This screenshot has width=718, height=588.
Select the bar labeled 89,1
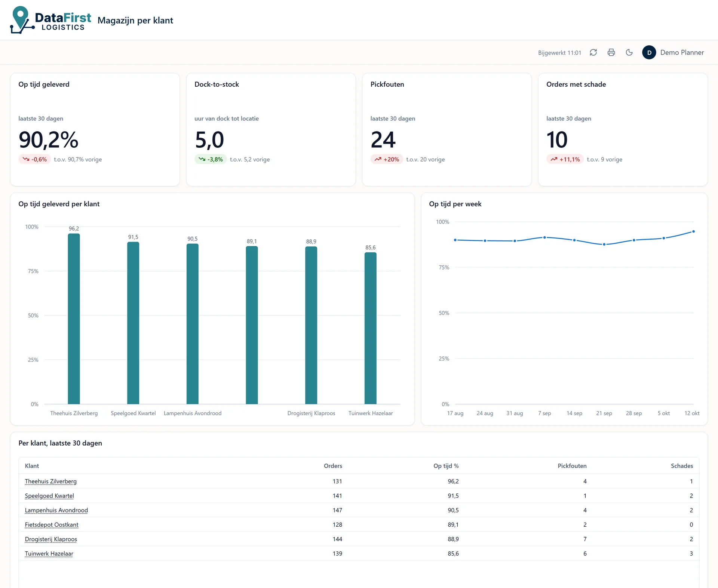tap(252, 325)
